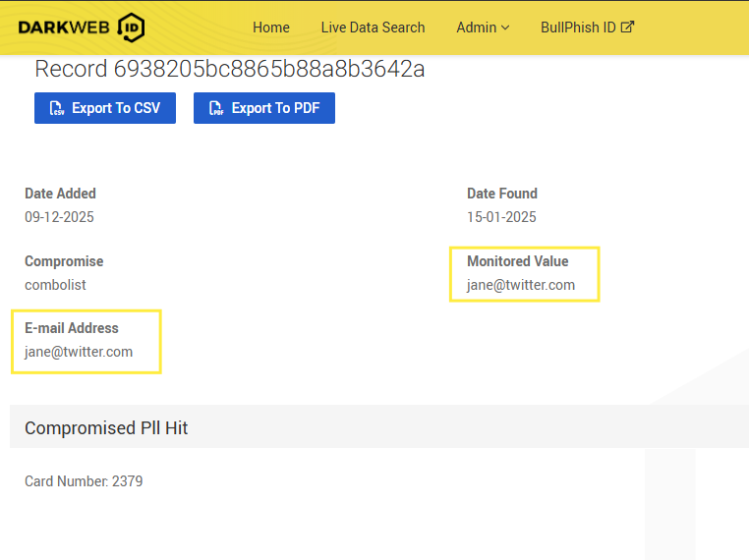Click the Date Found value 15-01-2025
This screenshot has width=749, height=560.
pos(501,217)
